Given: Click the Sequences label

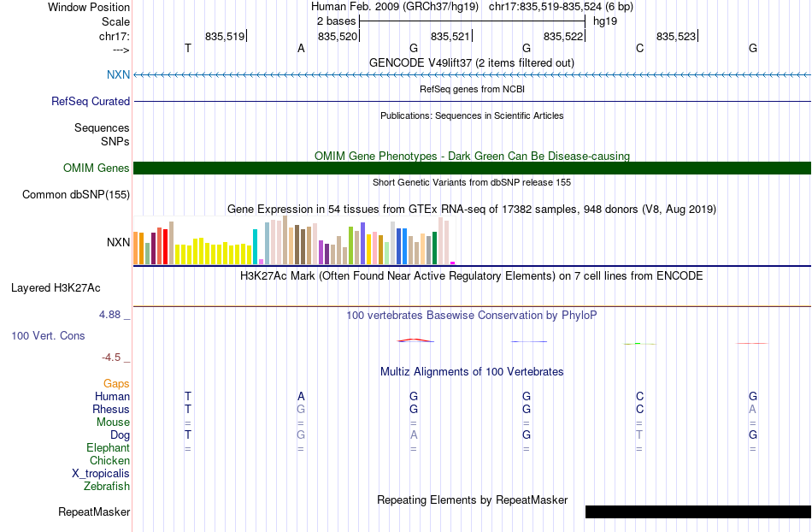Looking at the screenshot, I should (x=102, y=128).
